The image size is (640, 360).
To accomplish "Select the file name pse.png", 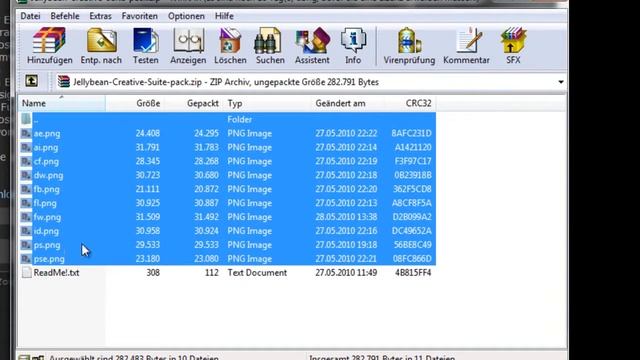I will 49,259.
